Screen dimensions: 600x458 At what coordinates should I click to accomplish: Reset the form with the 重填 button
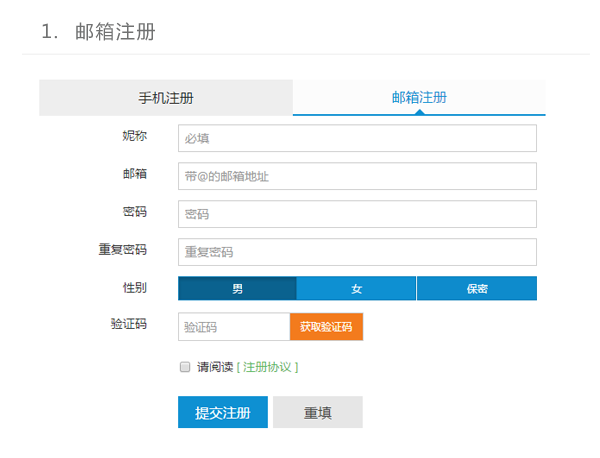(318, 412)
